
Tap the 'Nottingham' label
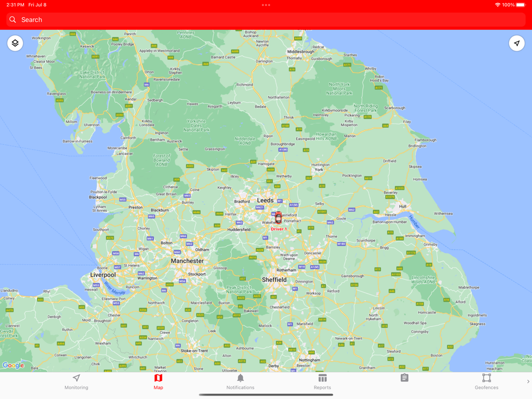tap(310, 360)
